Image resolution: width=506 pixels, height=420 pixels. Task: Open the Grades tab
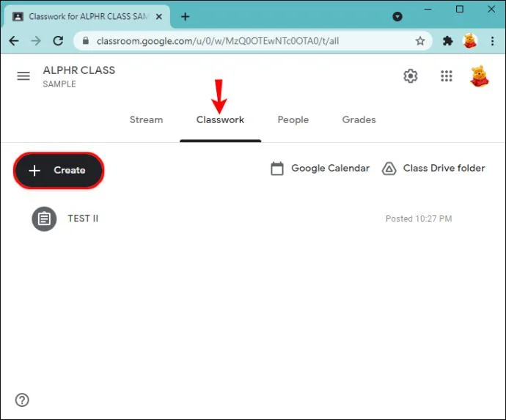click(359, 119)
